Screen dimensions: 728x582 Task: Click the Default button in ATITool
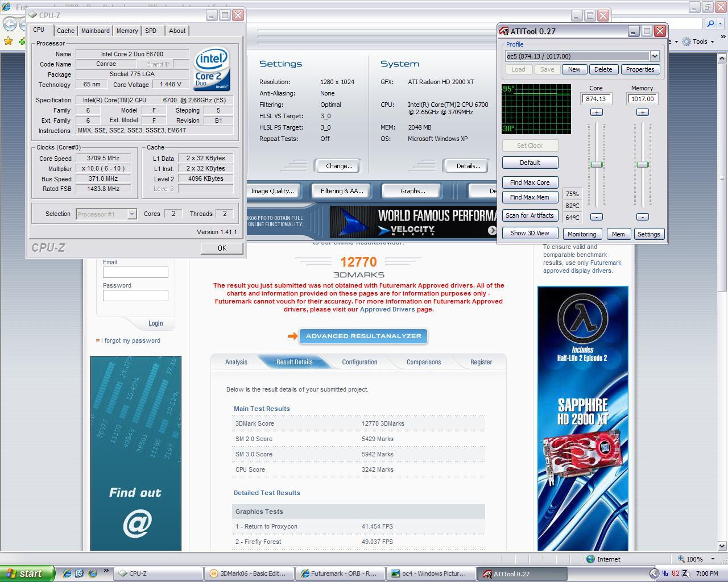point(530,163)
